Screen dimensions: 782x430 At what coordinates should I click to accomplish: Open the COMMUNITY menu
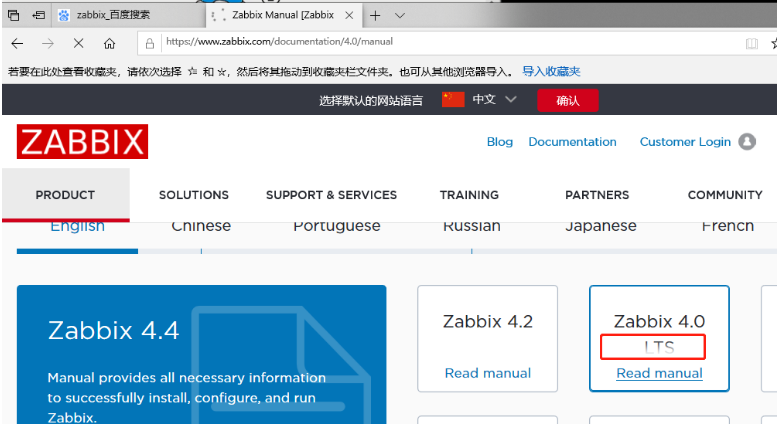pos(725,195)
